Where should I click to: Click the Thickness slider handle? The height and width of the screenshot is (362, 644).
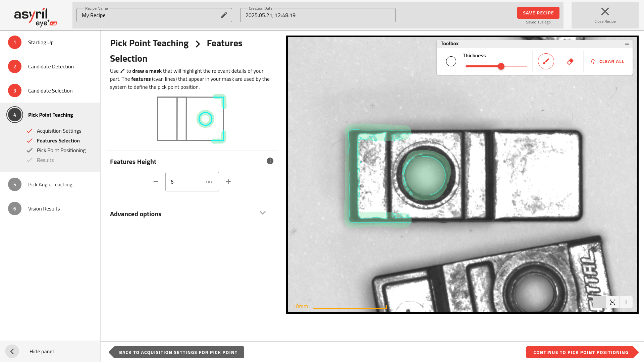tap(501, 66)
